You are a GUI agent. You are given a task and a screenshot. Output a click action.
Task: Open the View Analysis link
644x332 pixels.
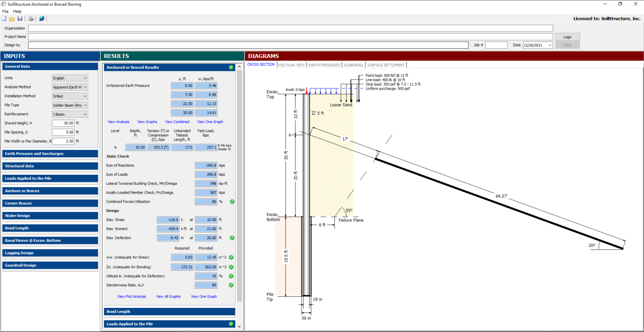pos(119,122)
